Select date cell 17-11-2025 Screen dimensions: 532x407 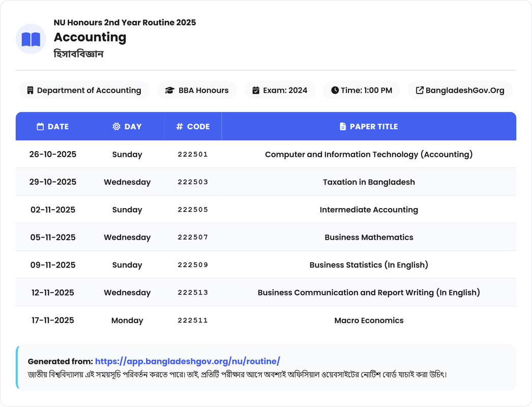53,321
